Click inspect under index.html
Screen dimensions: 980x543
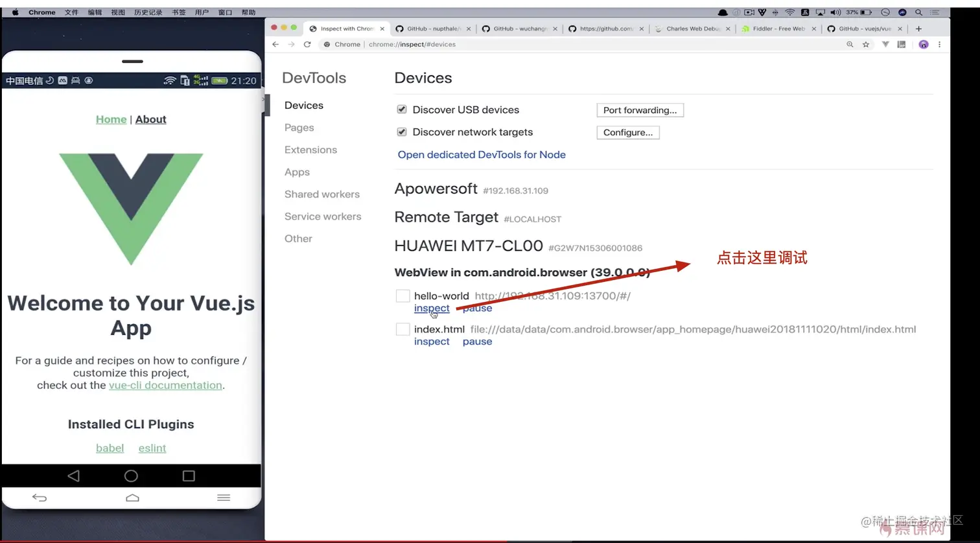coord(432,341)
